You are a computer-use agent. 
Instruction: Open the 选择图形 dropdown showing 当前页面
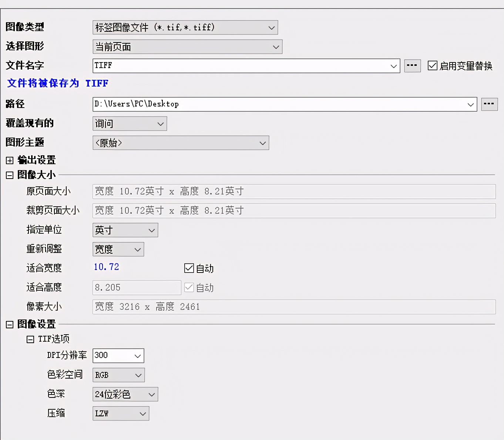pos(187,47)
